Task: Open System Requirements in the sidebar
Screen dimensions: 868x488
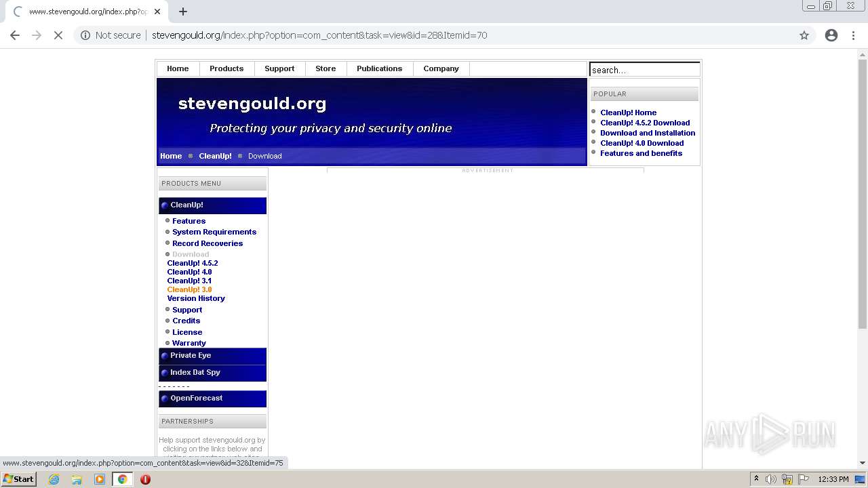Action: tap(214, 232)
